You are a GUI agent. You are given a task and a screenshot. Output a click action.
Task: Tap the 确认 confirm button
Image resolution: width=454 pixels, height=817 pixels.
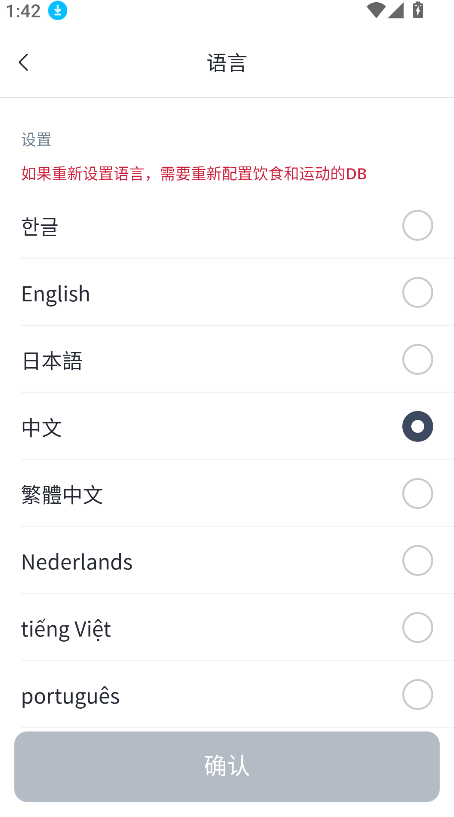pyautogui.click(x=227, y=766)
